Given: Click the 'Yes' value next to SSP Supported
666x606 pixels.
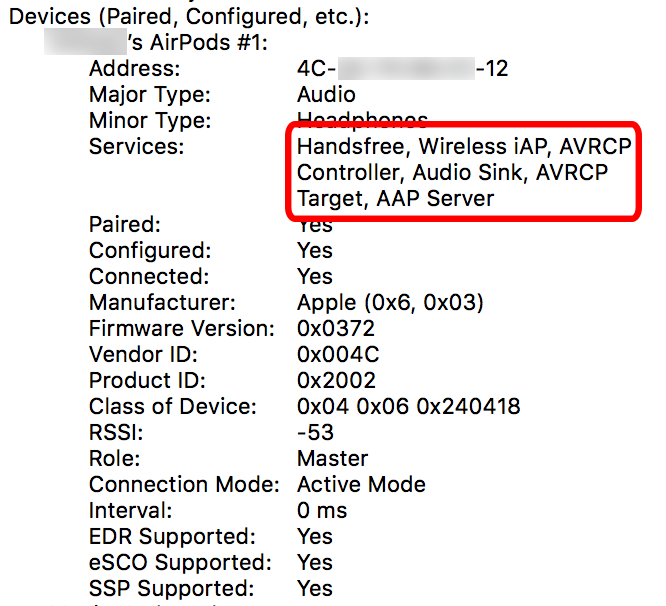Looking at the screenshot, I should (x=315, y=588).
